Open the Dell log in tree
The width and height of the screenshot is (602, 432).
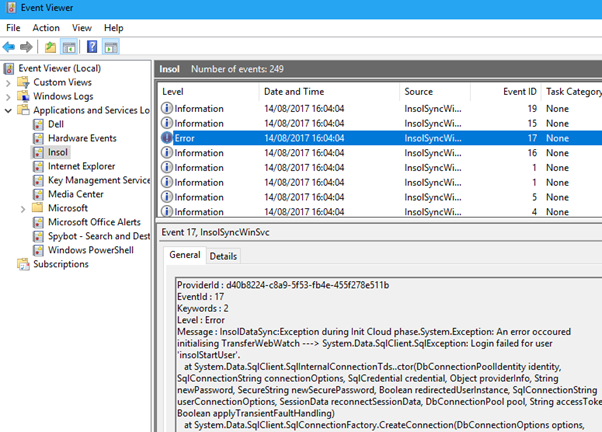coord(55,124)
